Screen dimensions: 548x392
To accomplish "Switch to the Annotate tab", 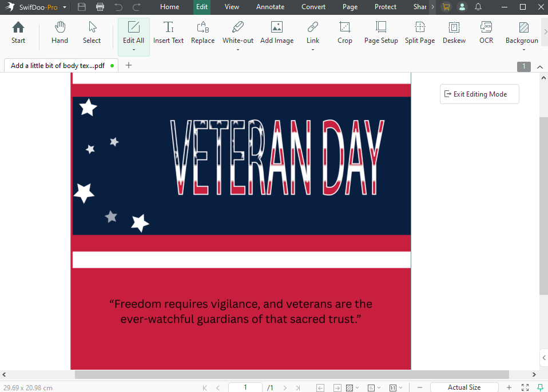I will pos(270,7).
